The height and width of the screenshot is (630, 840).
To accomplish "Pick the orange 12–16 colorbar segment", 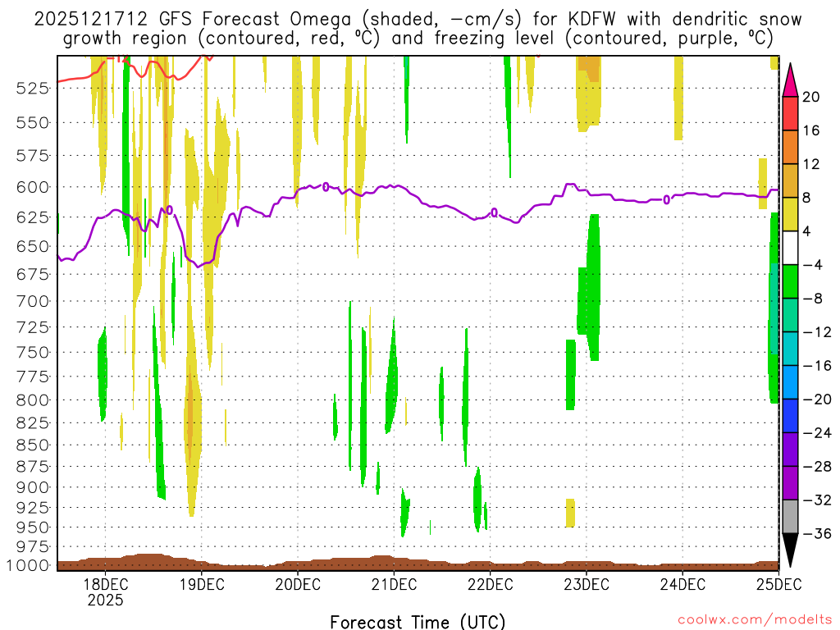I will click(x=790, y=148).
